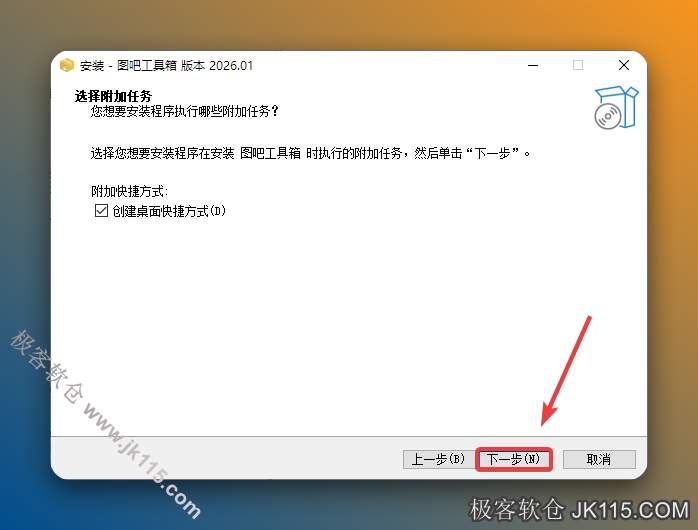The image size is (698, 530).
Task: Click the 下一步(N) button
Action: coord(514,459)
